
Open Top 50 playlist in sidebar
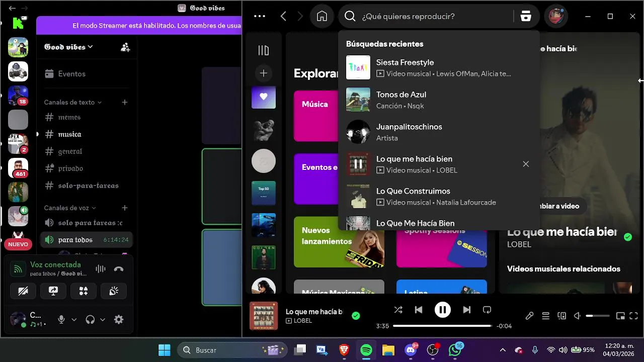pyautogui.click(x=264, y=193)
